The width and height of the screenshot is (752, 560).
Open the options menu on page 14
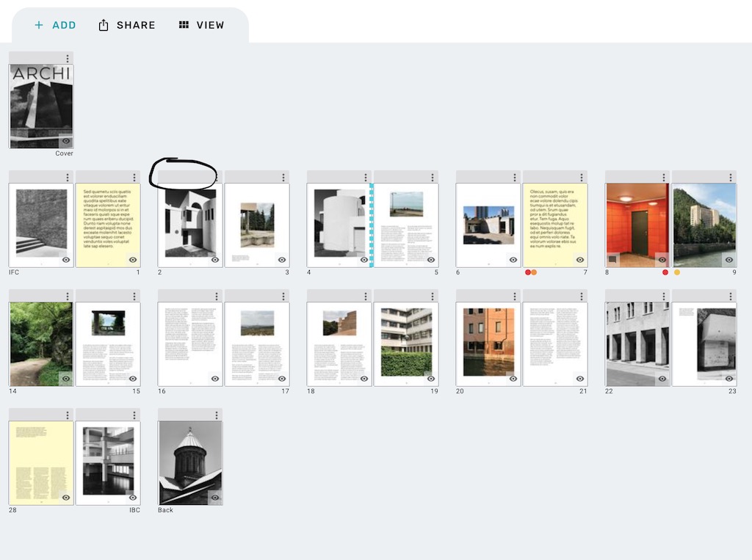coord(68,296)
